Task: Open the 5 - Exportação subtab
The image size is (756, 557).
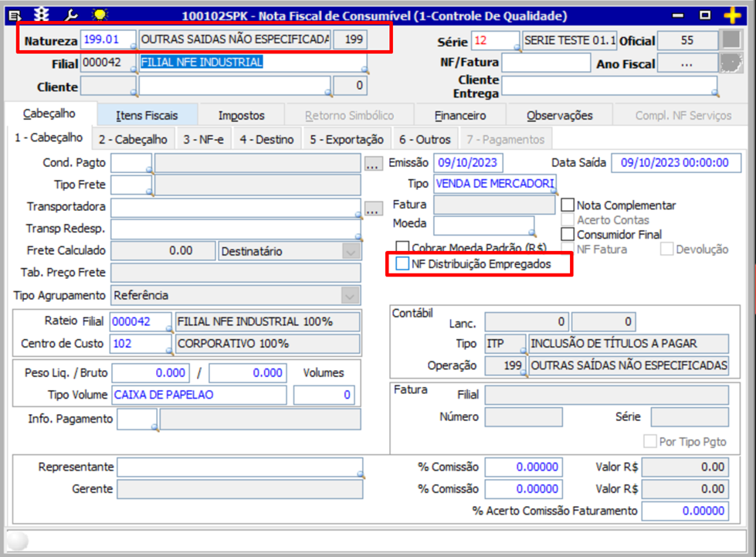Action: [x=347, y=139]
